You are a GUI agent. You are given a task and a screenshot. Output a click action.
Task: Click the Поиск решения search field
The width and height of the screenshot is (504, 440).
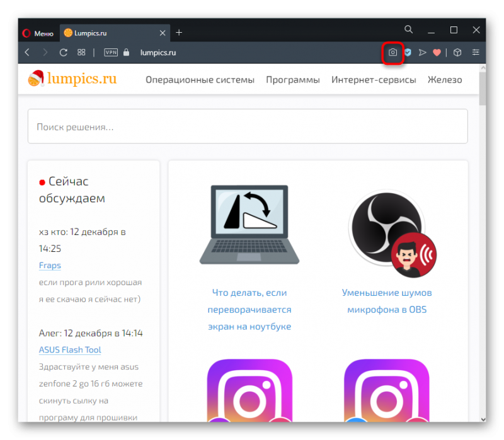click(248, 127)
